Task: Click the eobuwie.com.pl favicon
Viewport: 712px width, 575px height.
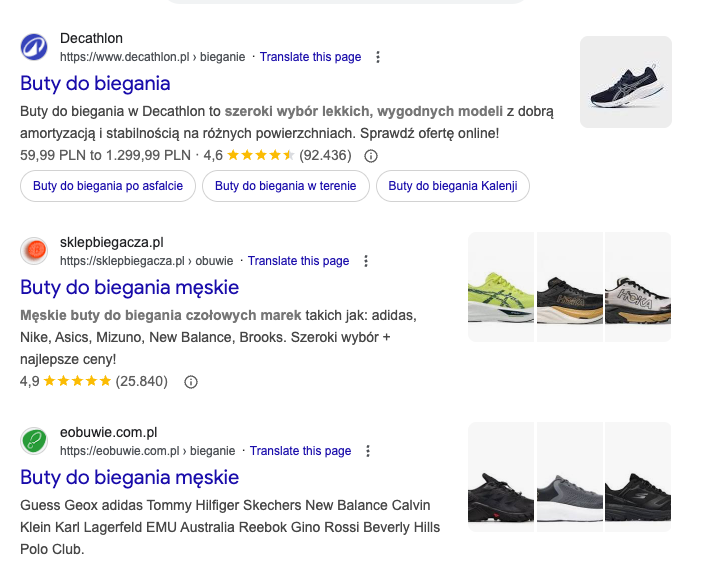Action: (x=34, y=441)
